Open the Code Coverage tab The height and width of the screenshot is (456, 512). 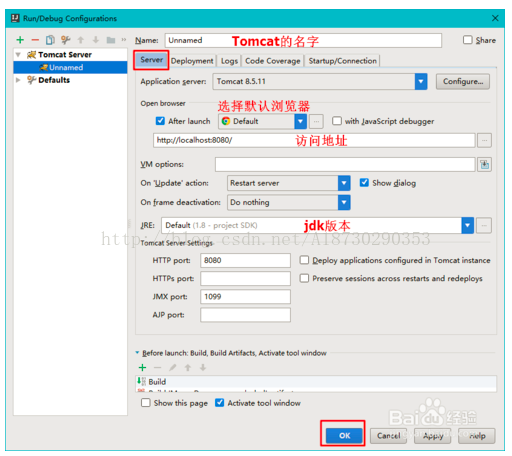pos(273,61)
